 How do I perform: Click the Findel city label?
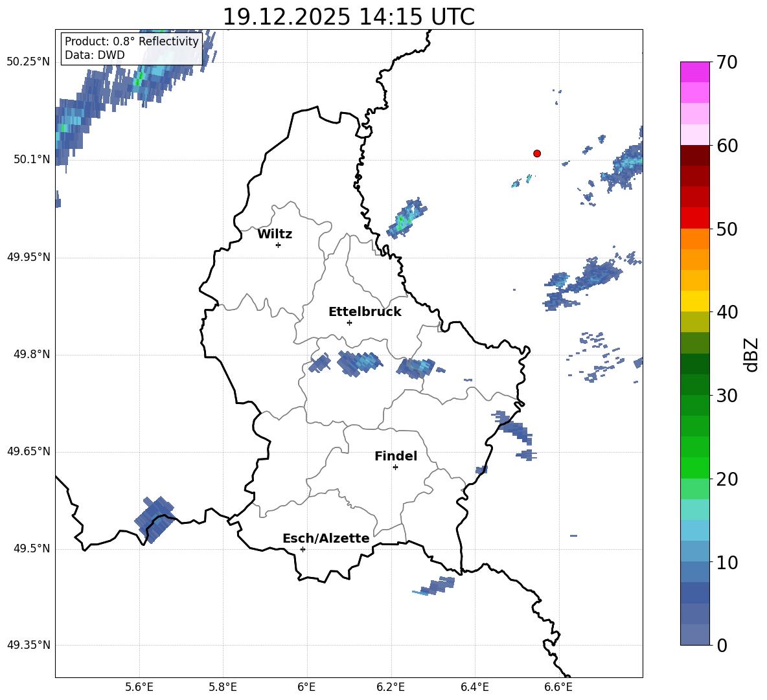click(x=396, y=456)
